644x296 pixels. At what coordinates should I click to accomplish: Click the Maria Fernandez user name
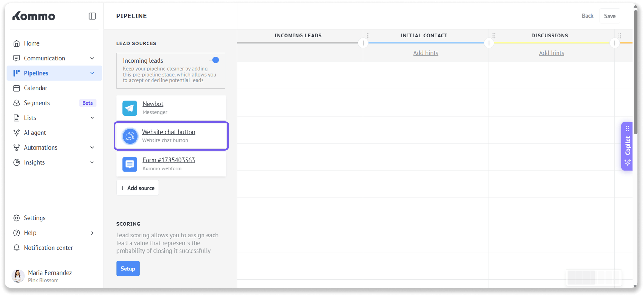[50, 273]
